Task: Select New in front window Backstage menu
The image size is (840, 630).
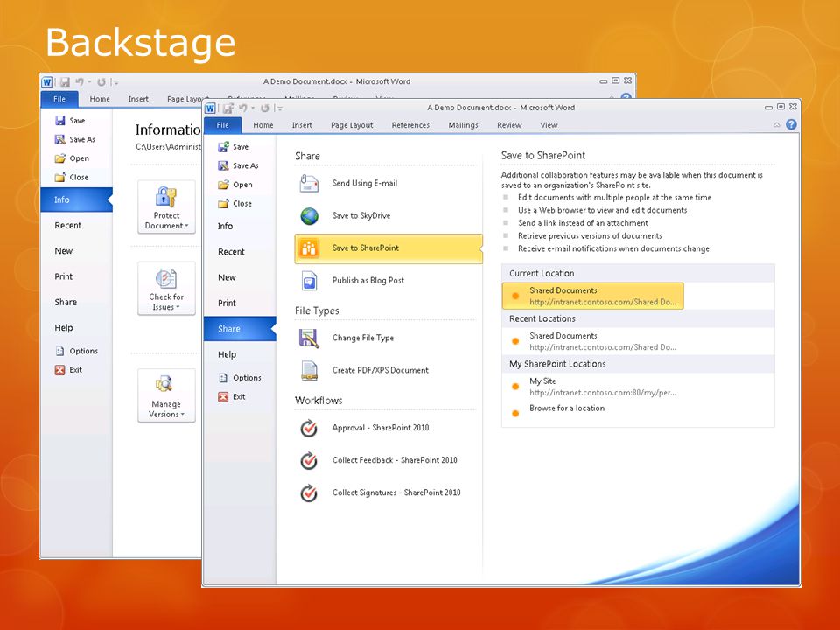Action: pos(240,277)
